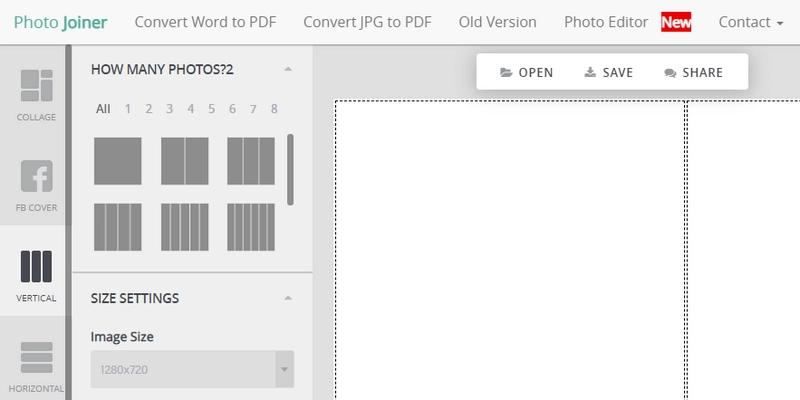Pick the three-column layout thumbnail
800x400 pixels.
[x=250, y=161]
